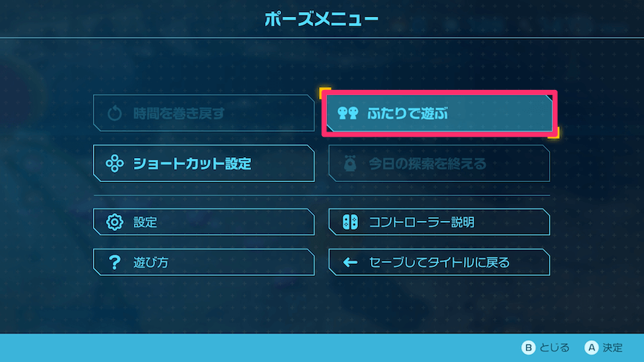
Task: Click the rewind clock icon
Action: (x=114, y=113)
